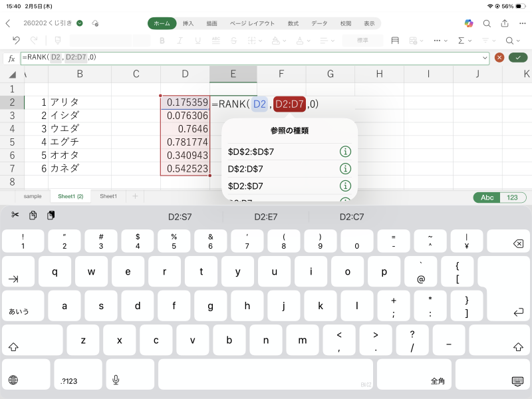The width and height of the screenshot is (532, 399).
Task: Pick the D2:E7 range suggestion
Action: coord(265,217)
